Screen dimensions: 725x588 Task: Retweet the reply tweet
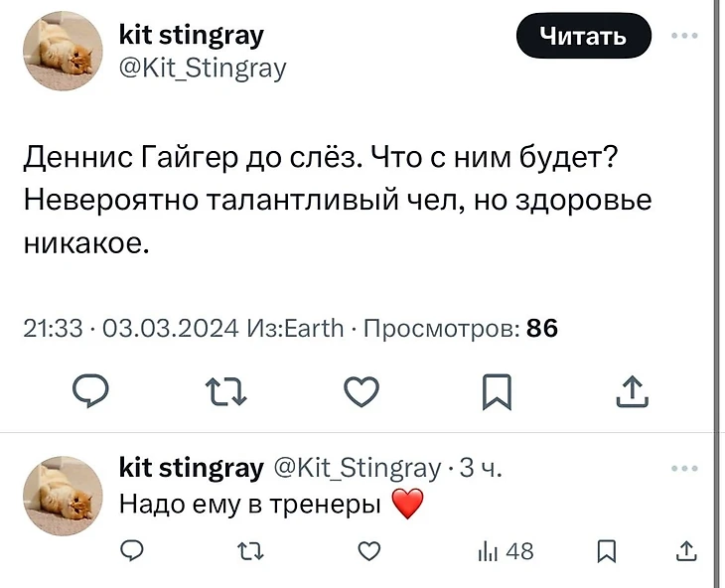pos(249,551)
